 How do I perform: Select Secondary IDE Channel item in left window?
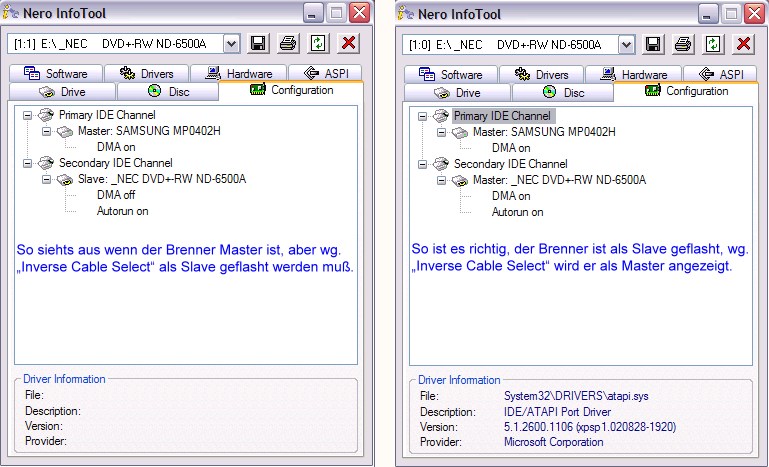coord(116,163)
